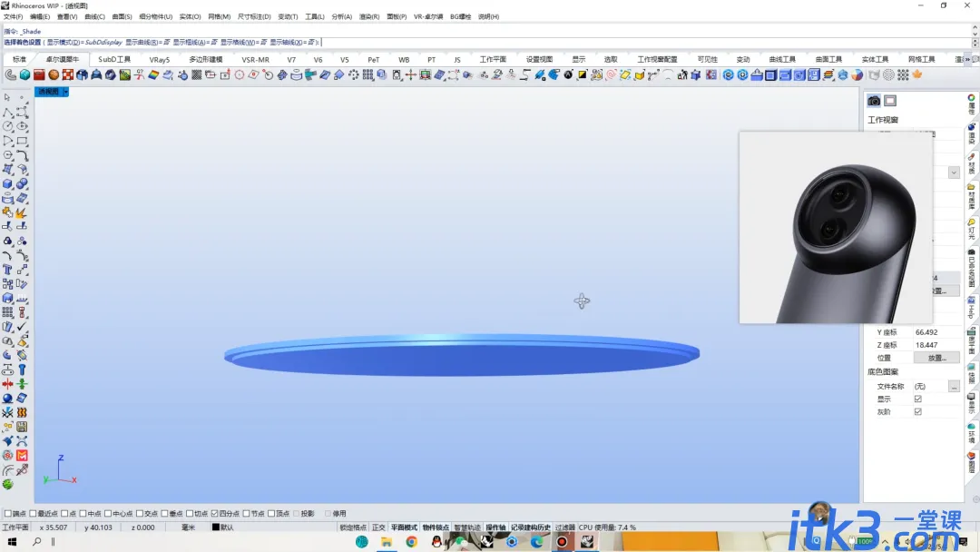Viewport: 980px width, 552px height.
Task: Open the 渲染(R) menu
Action: pos(368,17)
